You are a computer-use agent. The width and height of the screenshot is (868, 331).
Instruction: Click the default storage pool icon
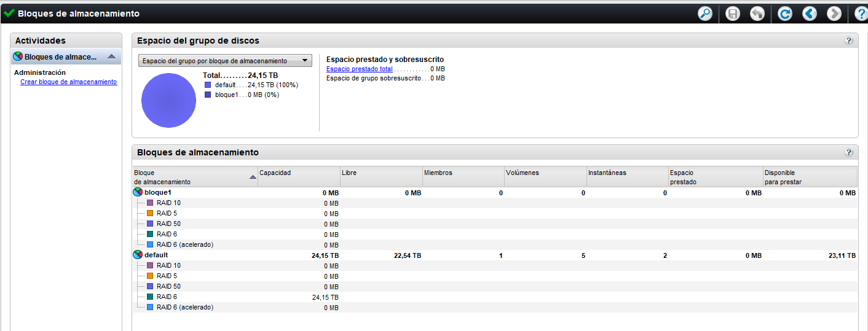coord(138,255)
